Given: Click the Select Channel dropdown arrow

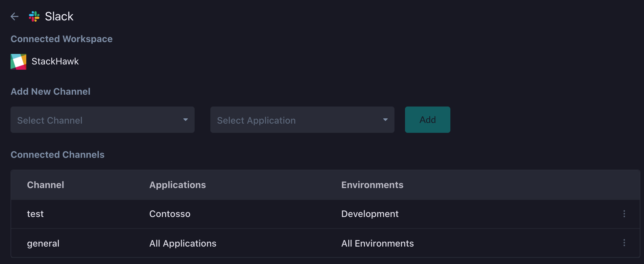Looking at the screenshot, I should 185,120.
